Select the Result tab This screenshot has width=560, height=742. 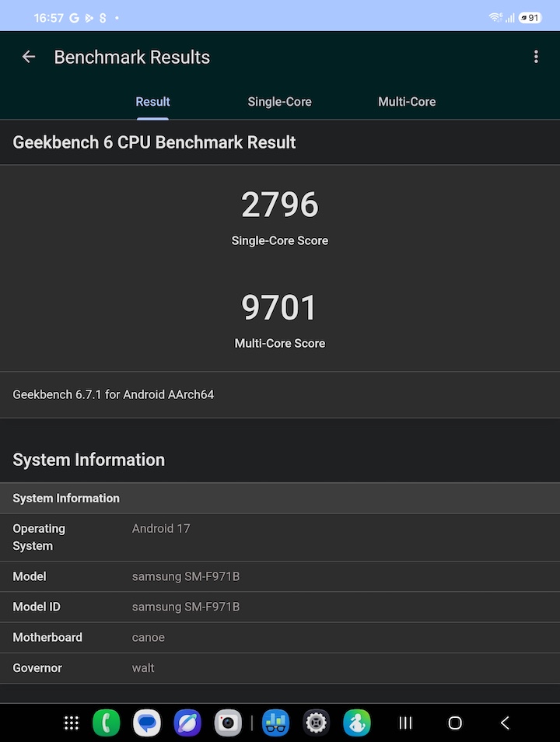point(152,102)
